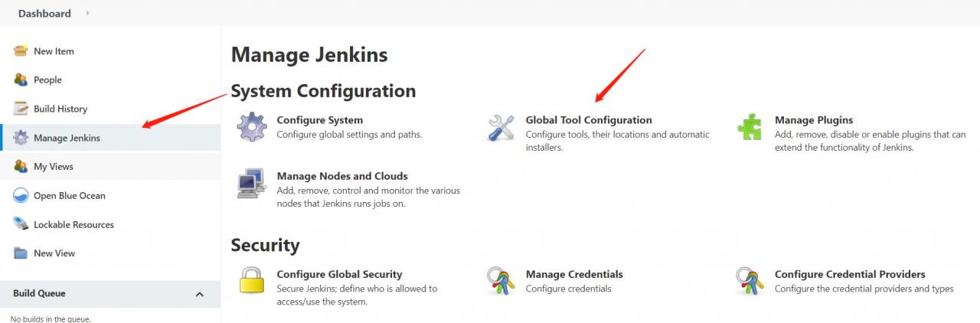Open the New Item link
Screen dimensions: 980x323
54,51
